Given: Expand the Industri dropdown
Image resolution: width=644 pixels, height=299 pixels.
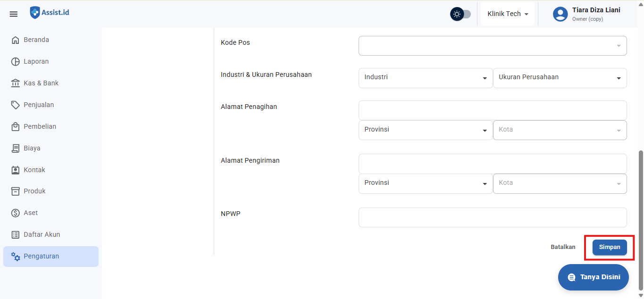Looking at the screenshot, I should pyautogui.click(x=425, y=78).
